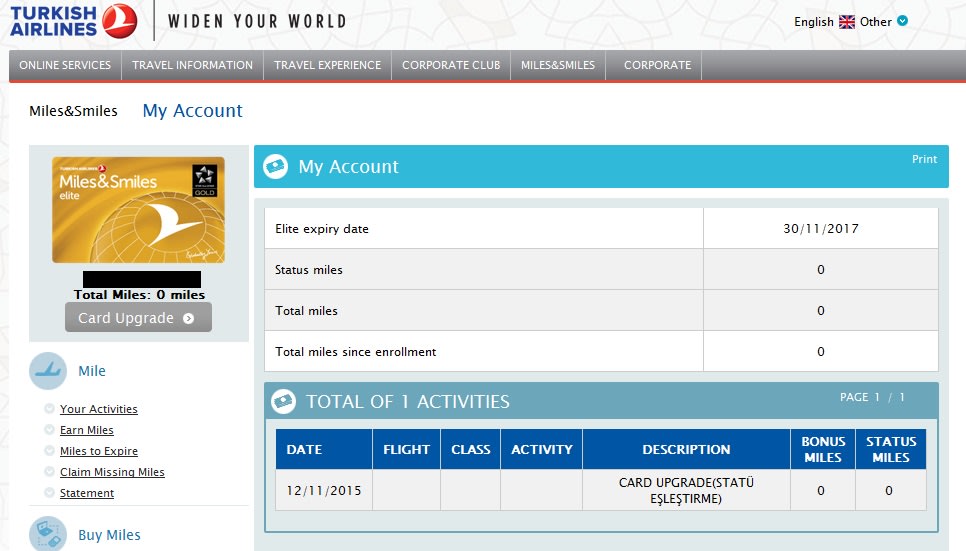Click the 12/11/2015 date cell
Image resolution: width=966 pixels, height=551 pixels.
pos(323,491)
